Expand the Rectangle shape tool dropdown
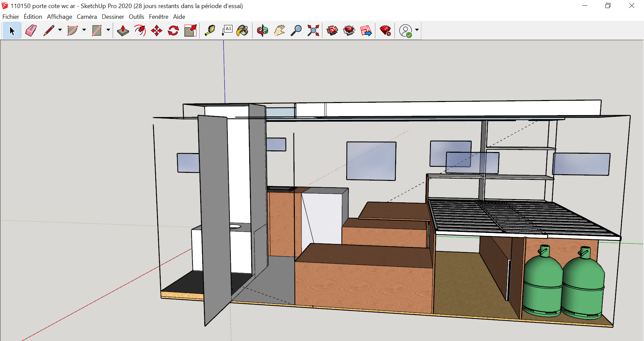The height and width of the screenshot is (341, 644). 108,30
